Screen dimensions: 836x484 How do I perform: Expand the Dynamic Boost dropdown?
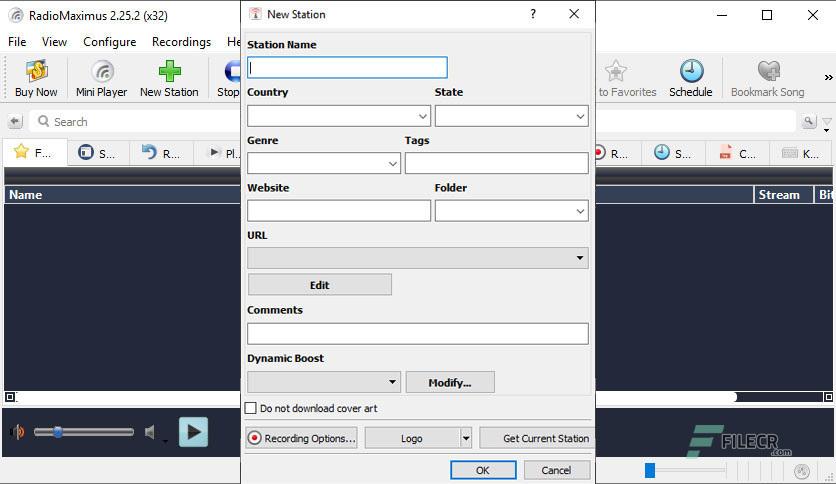click(x=324, y=382)
